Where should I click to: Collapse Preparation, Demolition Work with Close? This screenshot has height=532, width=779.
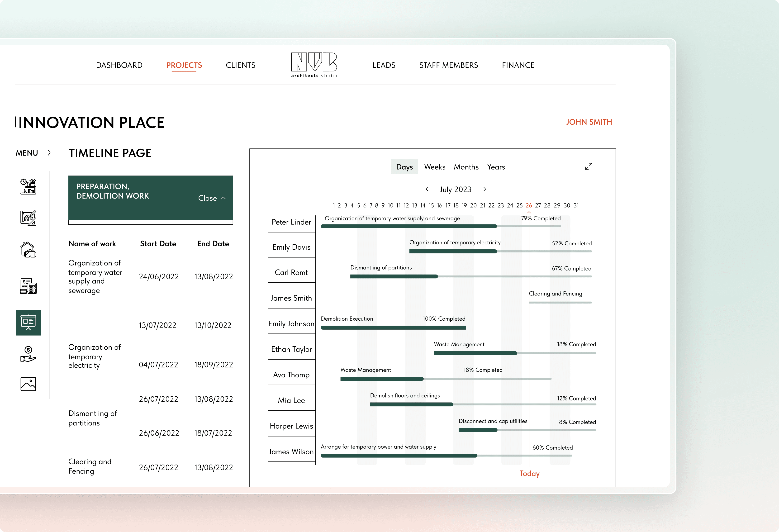pos(212,198)
